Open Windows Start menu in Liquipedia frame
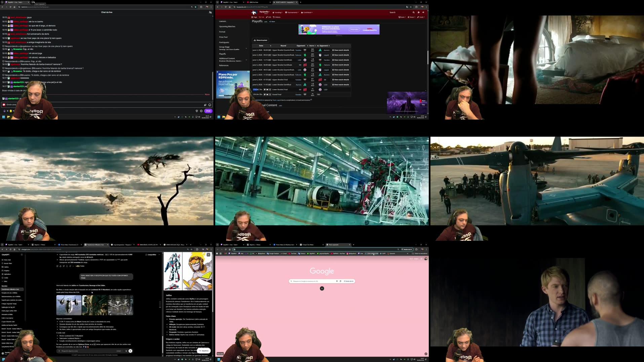 click(219, 117)
